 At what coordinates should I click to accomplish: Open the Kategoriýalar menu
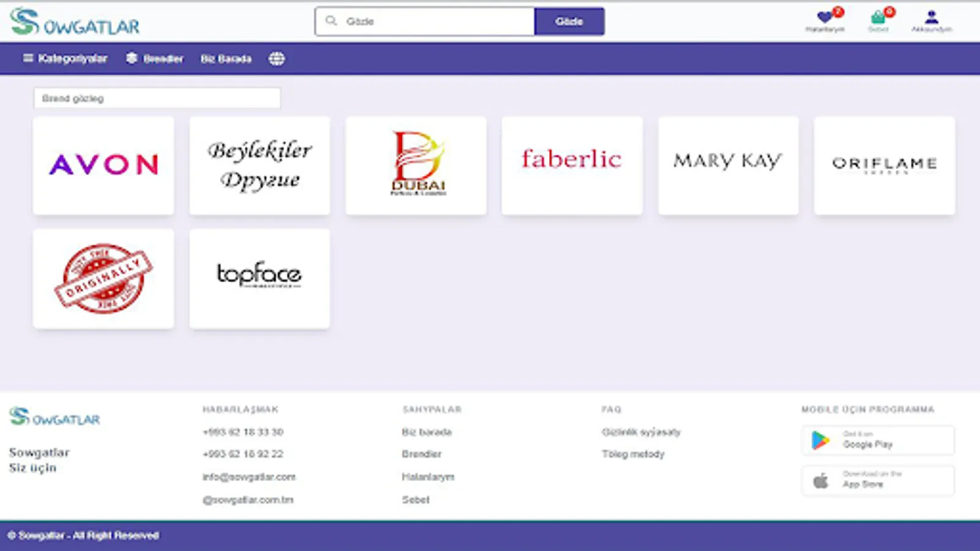pos(65,59)
